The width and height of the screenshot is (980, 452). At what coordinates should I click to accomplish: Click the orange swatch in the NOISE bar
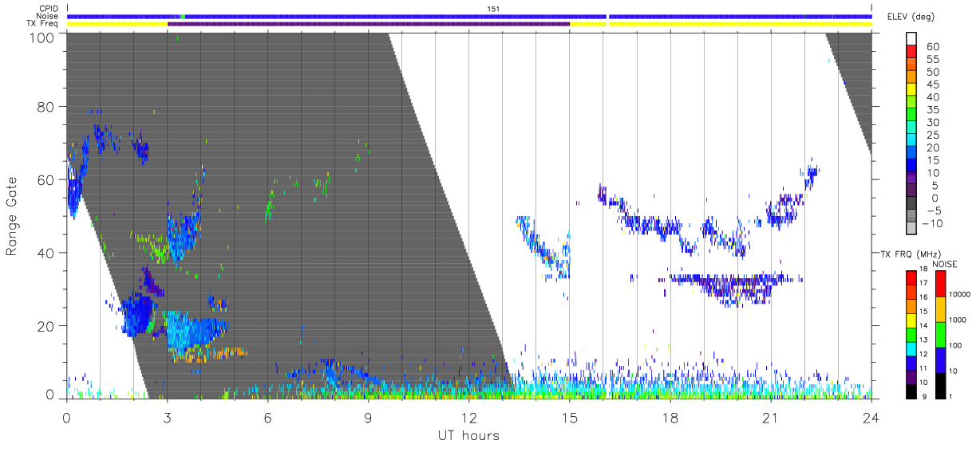(940, 309)
